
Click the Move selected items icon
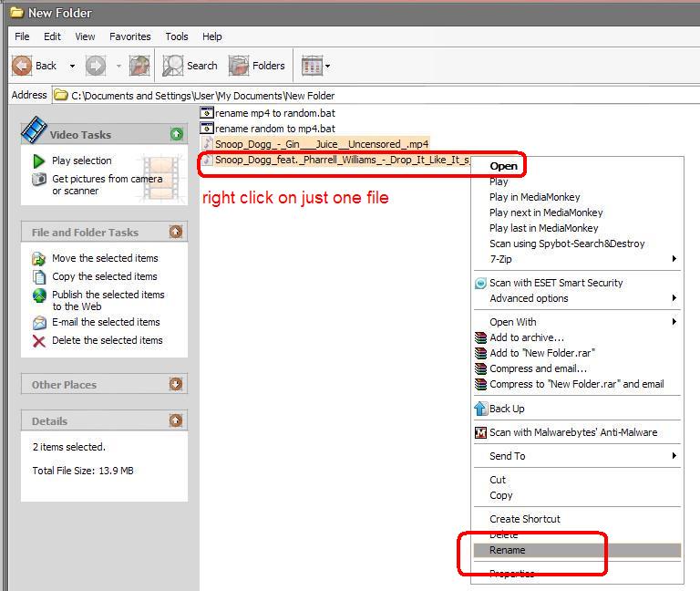click(39, 259)
